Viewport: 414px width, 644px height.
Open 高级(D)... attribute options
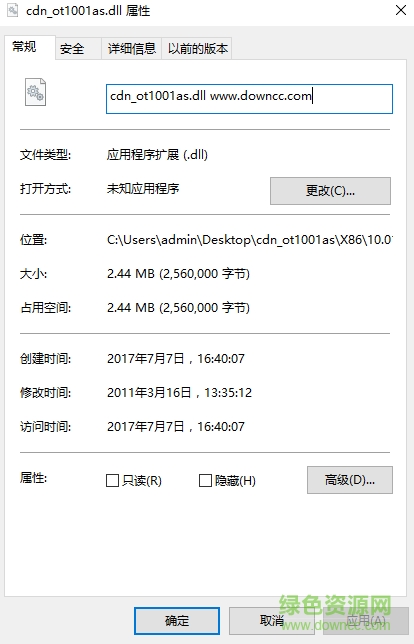(x=350, y=480)
